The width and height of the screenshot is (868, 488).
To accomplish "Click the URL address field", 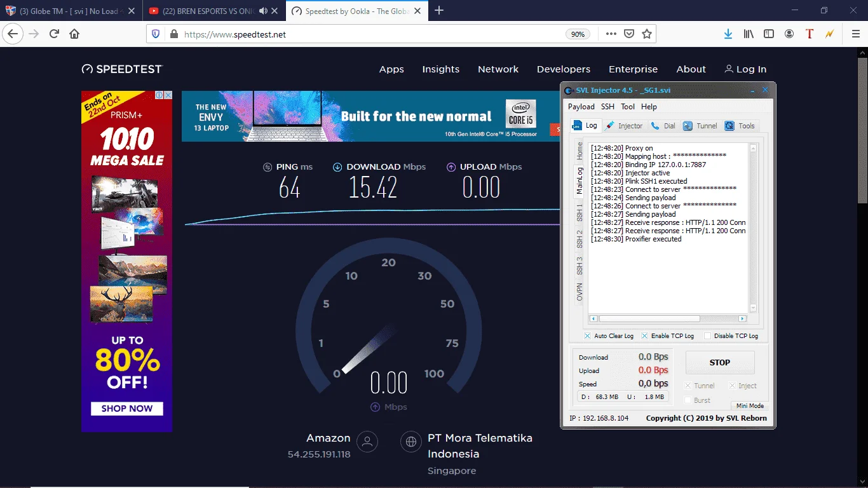I will coord(372,34).
